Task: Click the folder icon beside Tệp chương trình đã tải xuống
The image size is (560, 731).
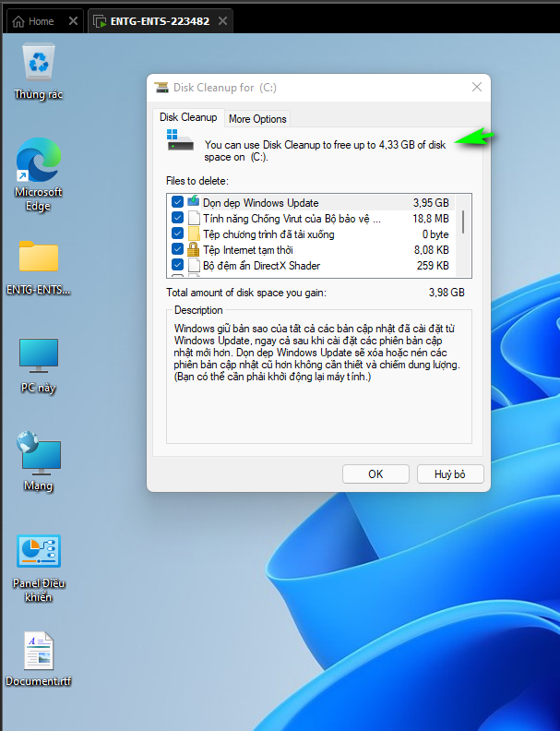Action: [x=194, y=234]
